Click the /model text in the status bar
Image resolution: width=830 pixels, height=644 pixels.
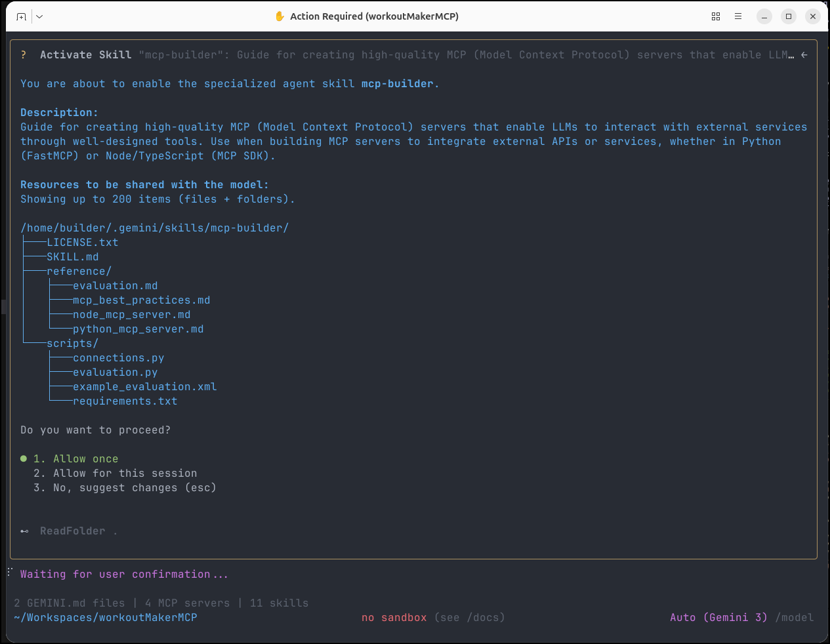pos(794,618)
